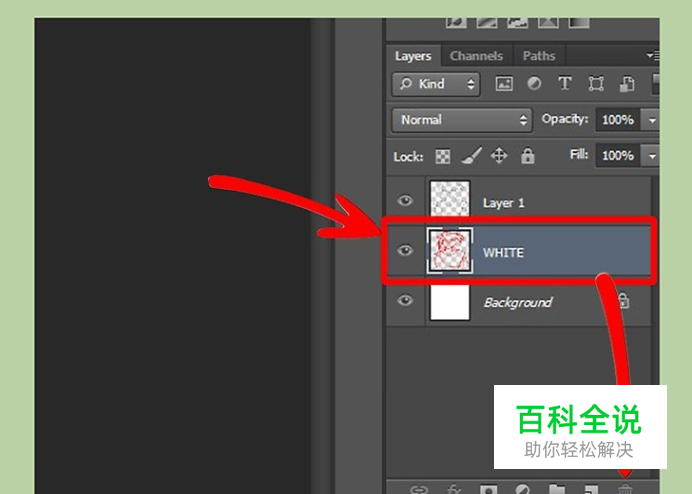The image size is (692, 494).
Task: Open the Fill slider arrow
Action: tap(652, 156)
